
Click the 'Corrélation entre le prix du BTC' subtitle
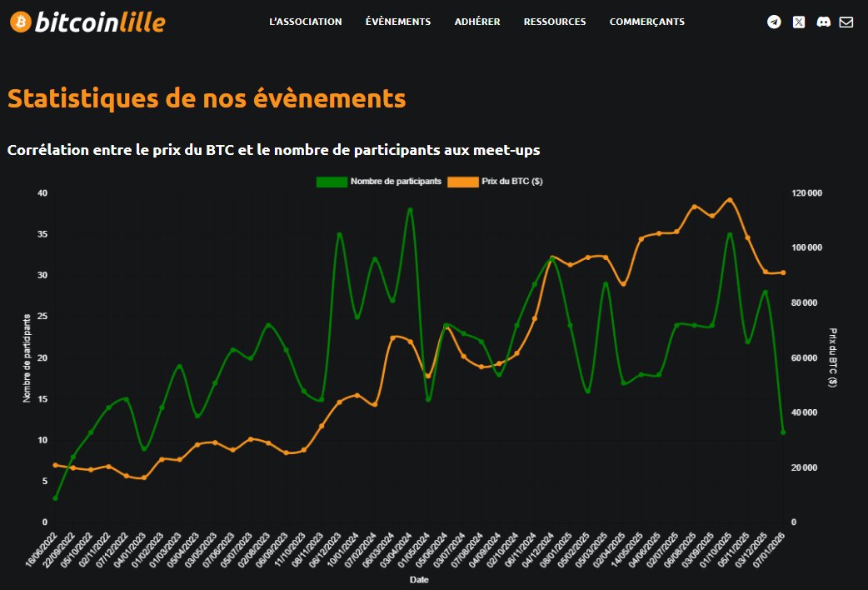click(273, 149)
